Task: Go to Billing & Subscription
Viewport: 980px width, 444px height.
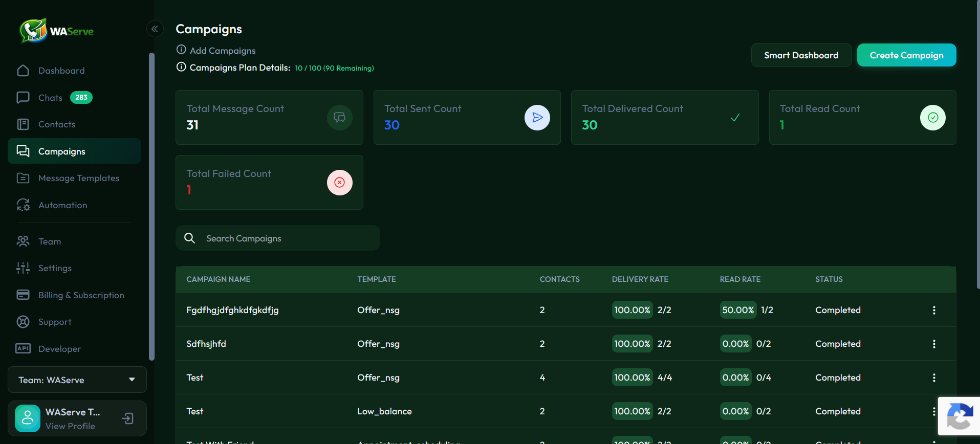Action: [81, 295]
